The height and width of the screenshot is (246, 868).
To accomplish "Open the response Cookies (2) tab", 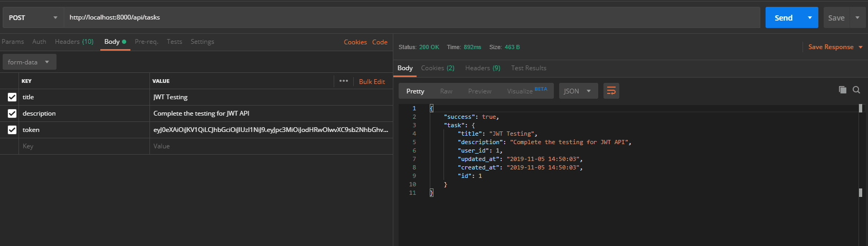I will click(438, 68).
